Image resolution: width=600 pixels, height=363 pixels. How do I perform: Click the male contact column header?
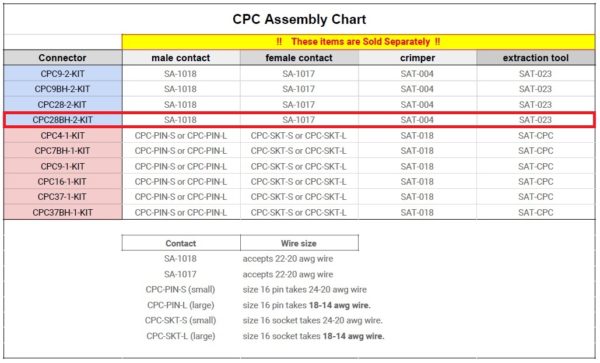181,58
